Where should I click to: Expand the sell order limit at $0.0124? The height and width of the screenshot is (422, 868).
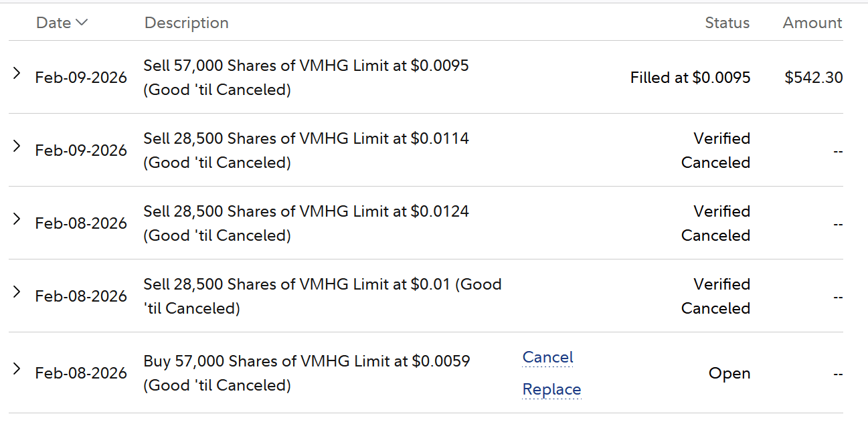click(17, 219)
